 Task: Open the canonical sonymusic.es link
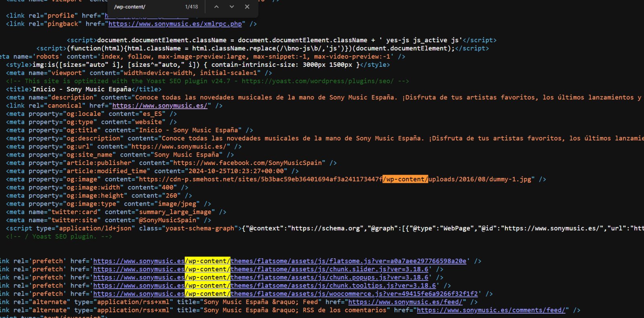pyautogui.click(x=160, y=106)
